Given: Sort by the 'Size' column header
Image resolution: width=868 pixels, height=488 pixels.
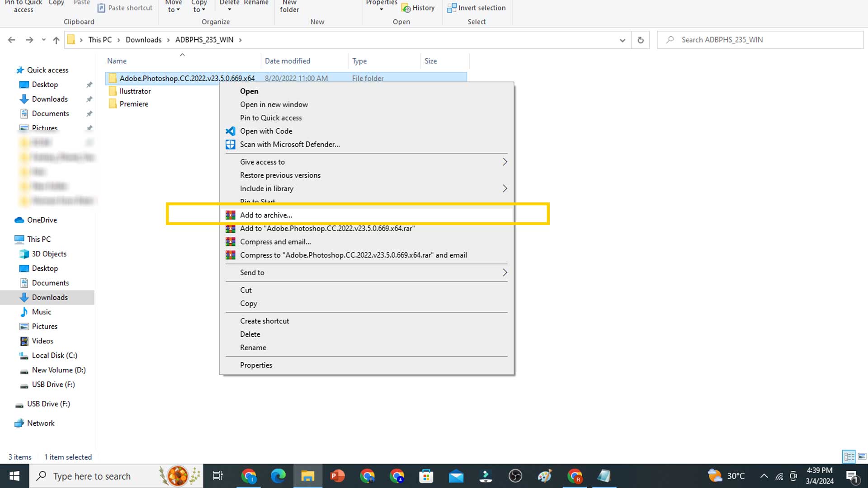Looking at the screenshot, I should (x=430, y=61).
